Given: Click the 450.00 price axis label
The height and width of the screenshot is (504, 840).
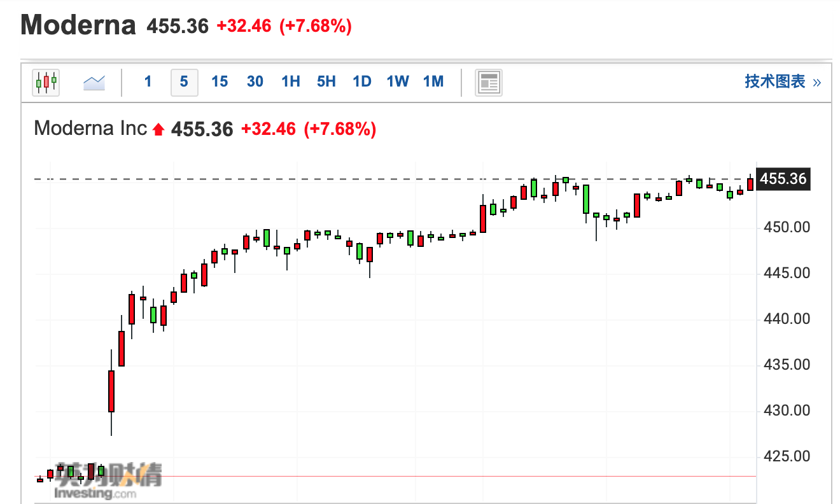Looking at the screenshot, I should click(x=787, y=227).
